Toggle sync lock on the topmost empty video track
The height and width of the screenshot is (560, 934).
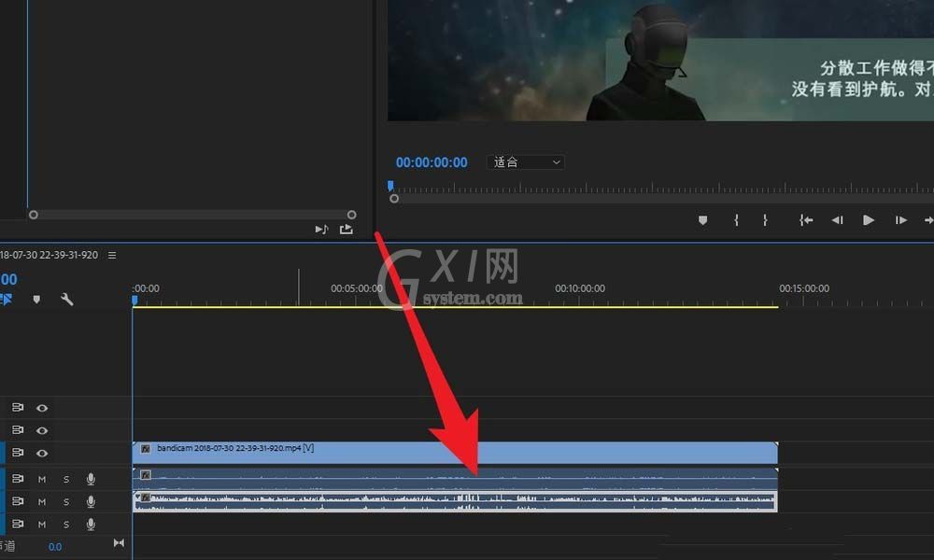coord(18,408)
